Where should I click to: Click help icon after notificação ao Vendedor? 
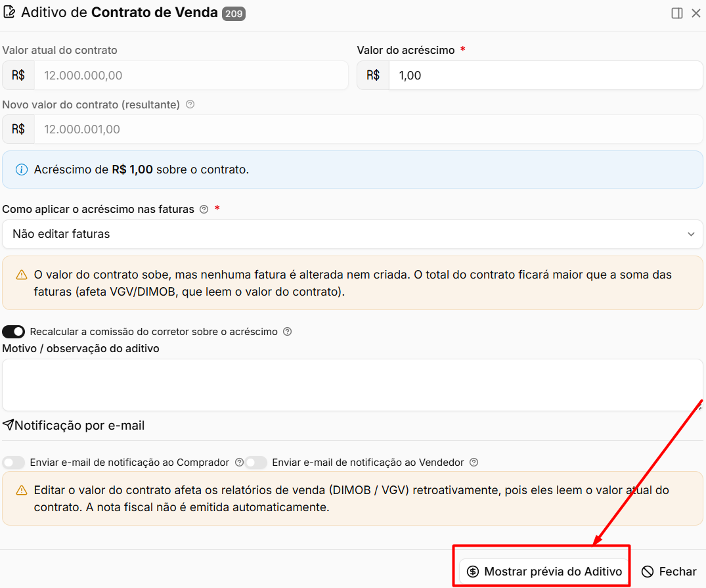[x=474, y=463]
